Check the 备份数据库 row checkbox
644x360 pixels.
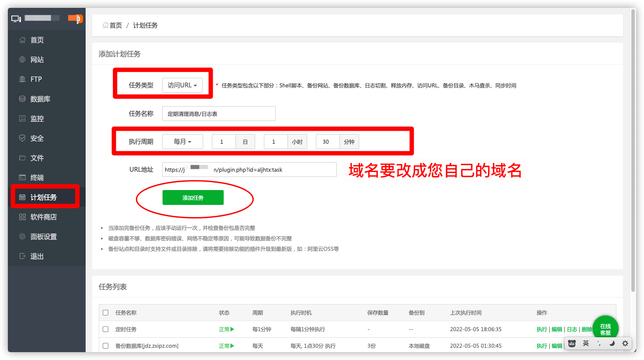[x=105, y=346]
